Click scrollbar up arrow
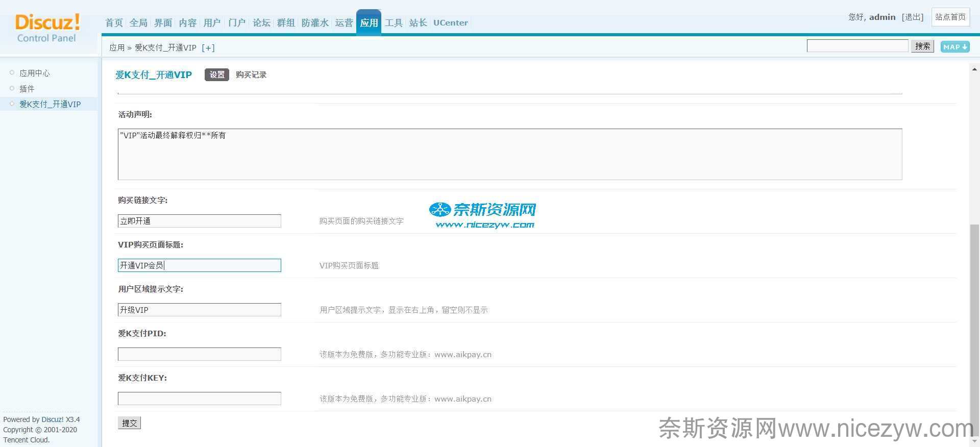Image resolution: width=980 pixels, height=447 pixels. click(x=974, y=69)
